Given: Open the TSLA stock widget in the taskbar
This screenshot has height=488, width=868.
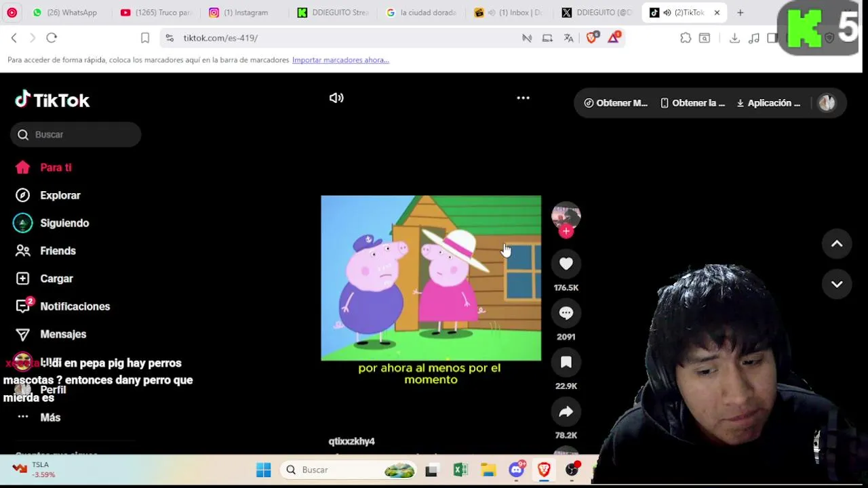Looking at the screenshot, I should click(34, 469).
